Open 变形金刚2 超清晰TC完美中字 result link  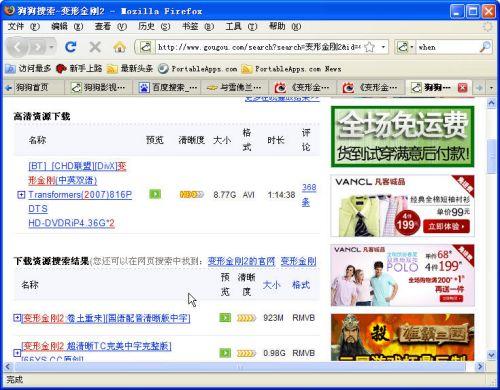pyautogui.click(x=96, y=346)
